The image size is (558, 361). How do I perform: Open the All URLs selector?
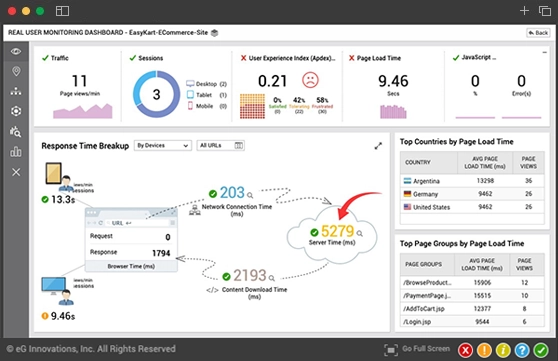coord(221,146)
